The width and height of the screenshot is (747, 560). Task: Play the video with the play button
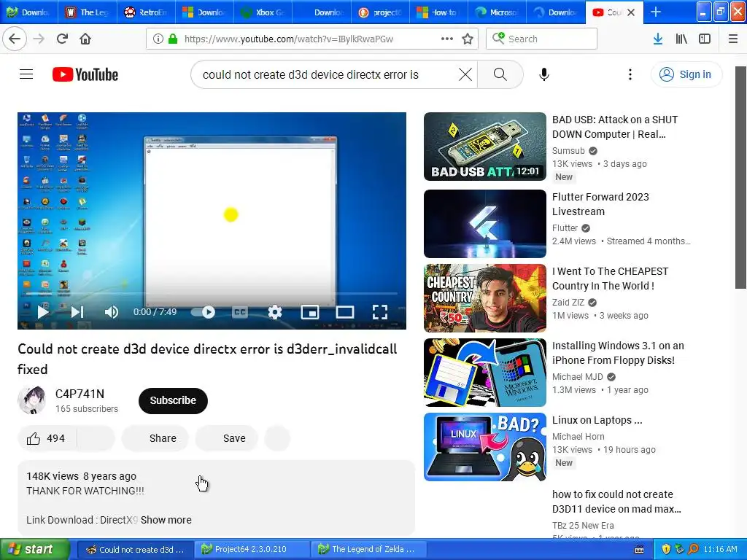pos(43,312)
